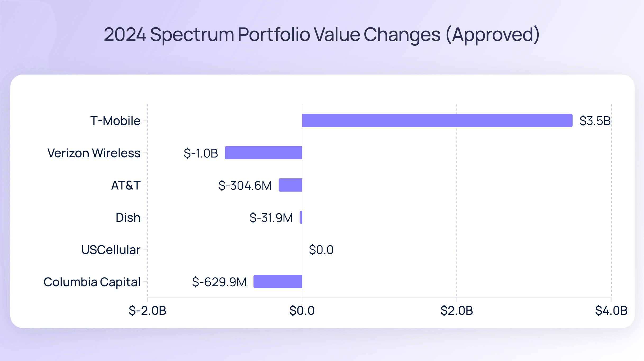Click the Verizon Wireless negative bar
The image size is (644, 361).
[x=263, y=153]
